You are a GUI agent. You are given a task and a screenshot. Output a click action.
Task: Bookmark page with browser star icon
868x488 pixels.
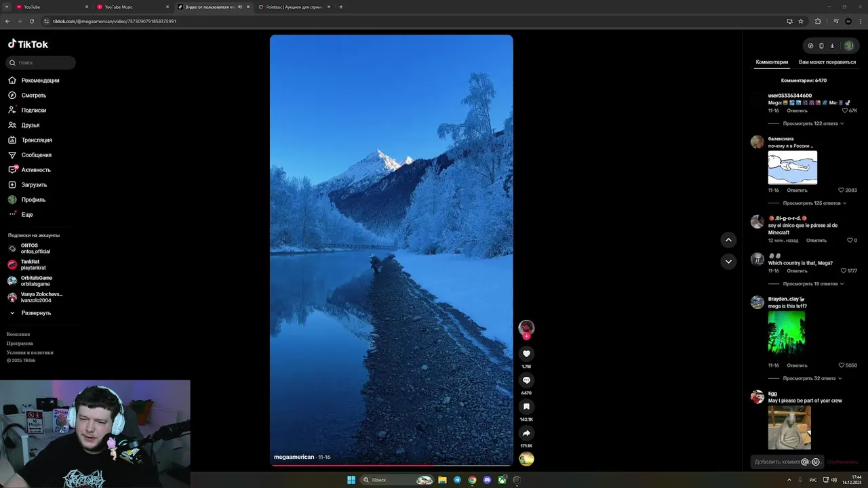tap(801, 21)
